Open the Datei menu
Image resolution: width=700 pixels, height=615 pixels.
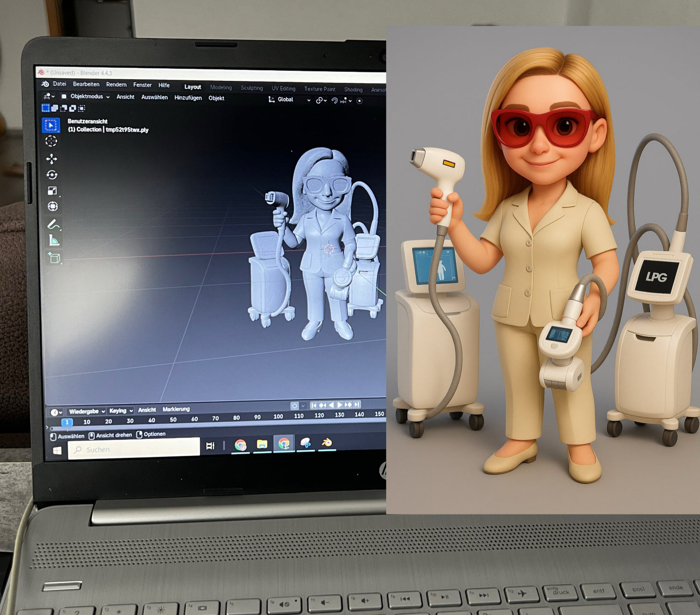pyautogui.click(x=59, y=84)
